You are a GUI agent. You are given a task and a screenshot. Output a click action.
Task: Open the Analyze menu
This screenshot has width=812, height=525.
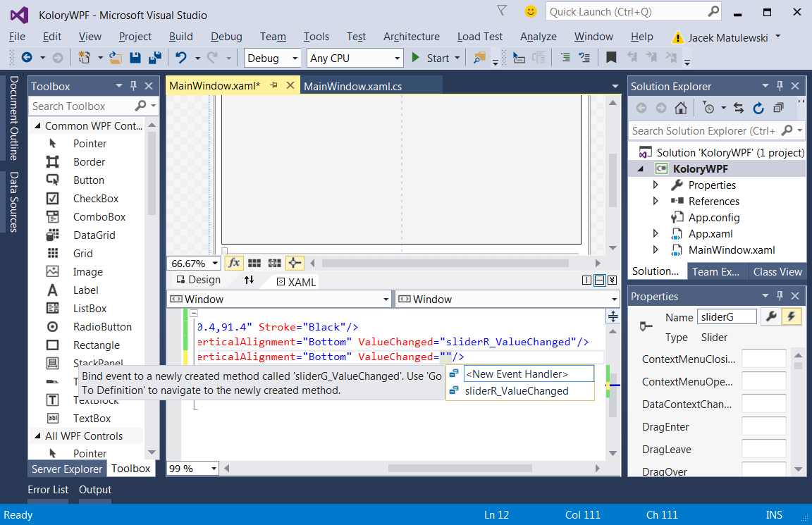coord(538,36)
